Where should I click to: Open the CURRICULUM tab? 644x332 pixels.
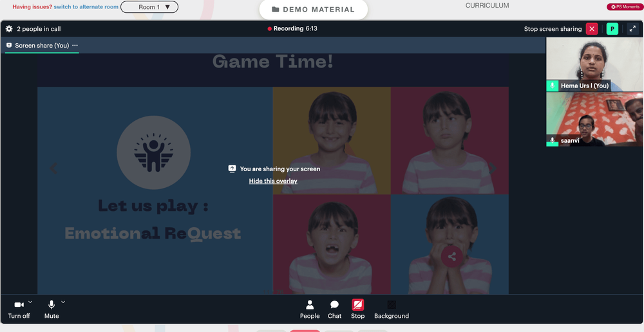tap(487, 6)
